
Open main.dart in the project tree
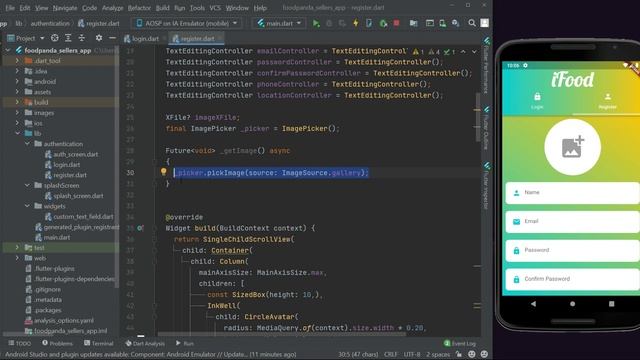tap(57, 238)
